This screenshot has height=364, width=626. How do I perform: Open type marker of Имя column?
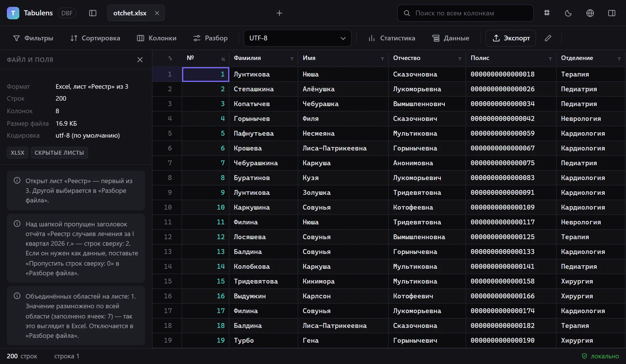click(382, 59)
